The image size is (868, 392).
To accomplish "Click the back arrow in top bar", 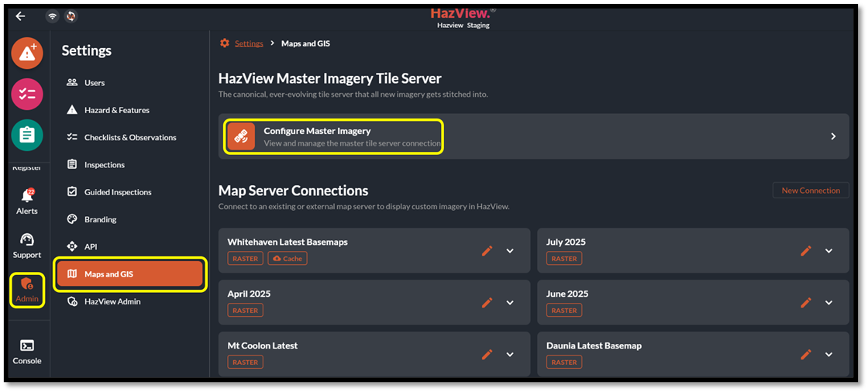I will (21, 16).
